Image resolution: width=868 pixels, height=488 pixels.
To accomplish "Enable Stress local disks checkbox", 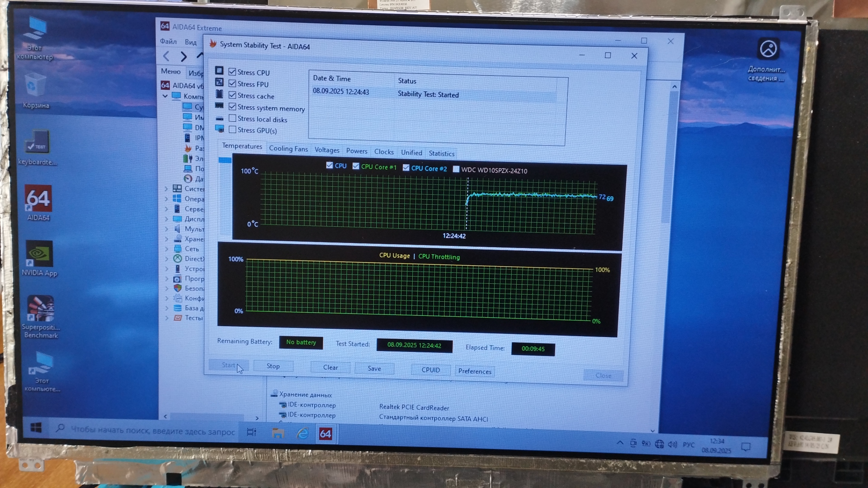I will [x=232, y=118].
